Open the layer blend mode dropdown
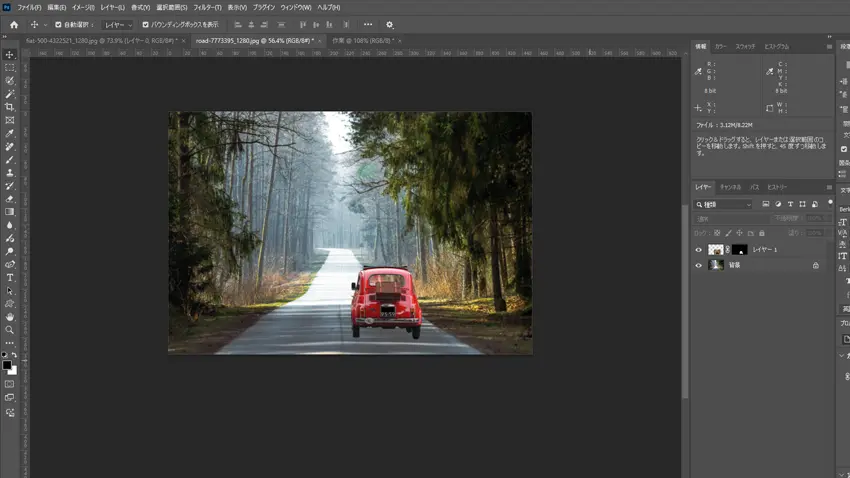850x478 pixels. point(730,218)
